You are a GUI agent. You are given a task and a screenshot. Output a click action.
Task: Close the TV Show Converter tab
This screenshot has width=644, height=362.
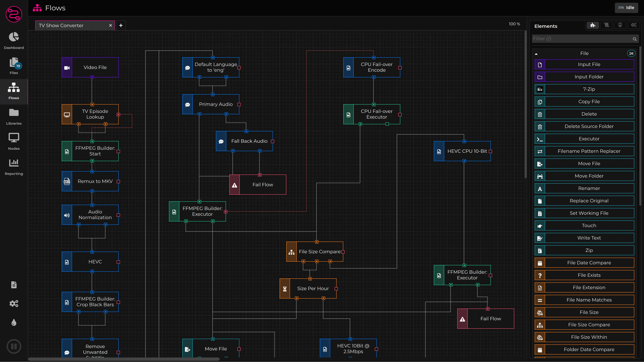point(110,25)
